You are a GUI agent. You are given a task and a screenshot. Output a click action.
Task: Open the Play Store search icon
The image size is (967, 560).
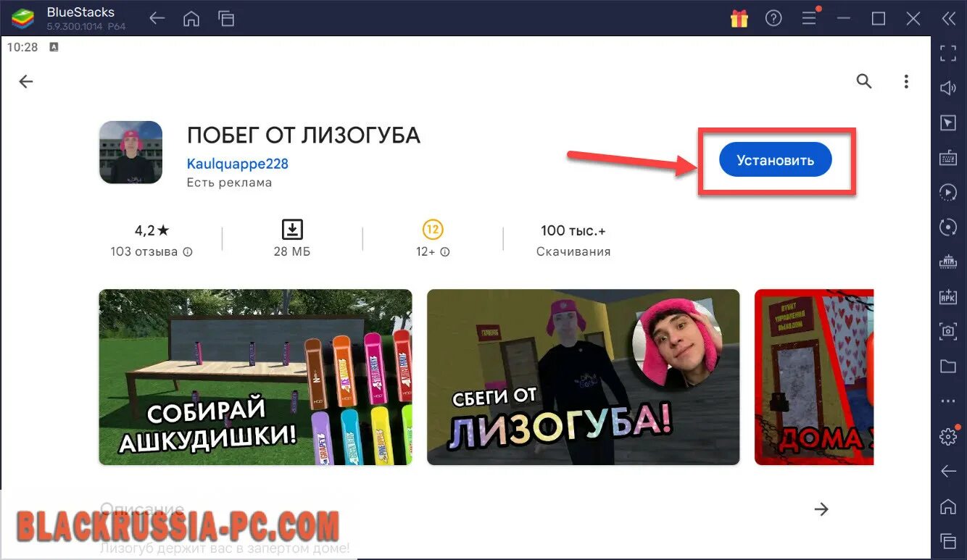864,81
